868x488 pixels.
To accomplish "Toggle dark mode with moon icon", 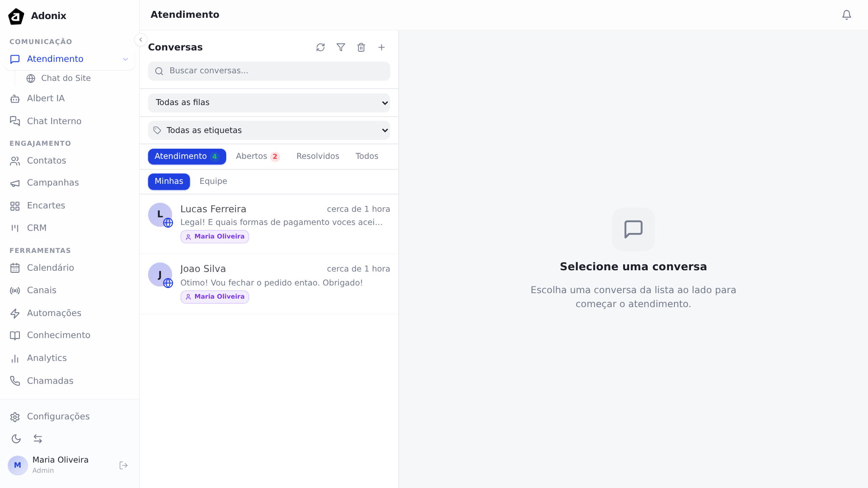I will click(16, 439).
